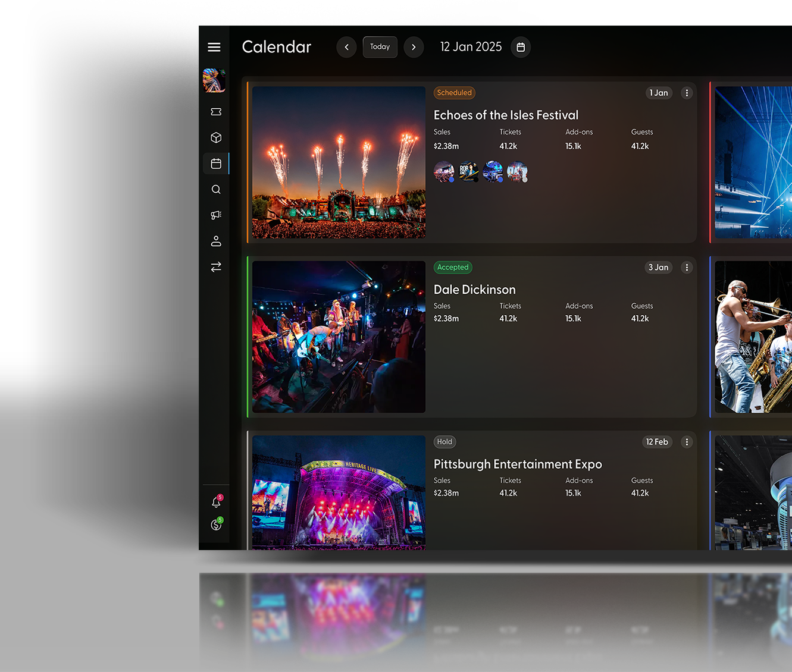The height and width of the screenshot is (672, 792).
Task: Click the account avatar in sidebar
Action: point(214,80)
